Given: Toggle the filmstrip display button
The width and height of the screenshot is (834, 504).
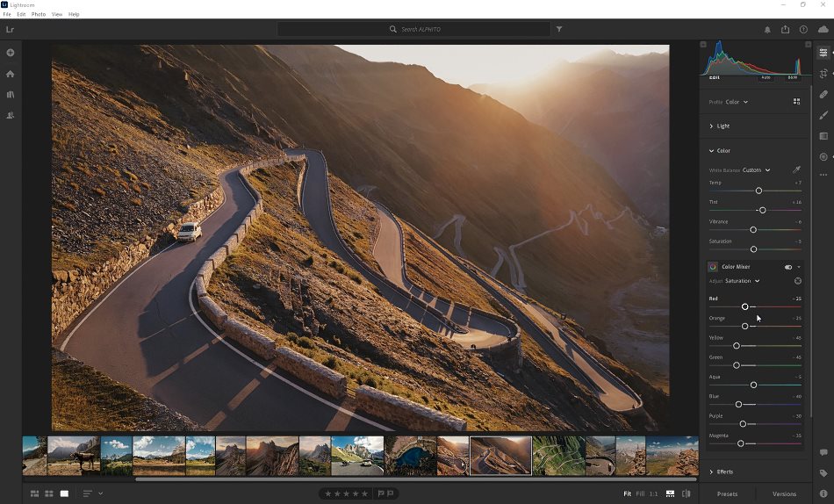Looking at the screenshot, I should pos(670,493).
